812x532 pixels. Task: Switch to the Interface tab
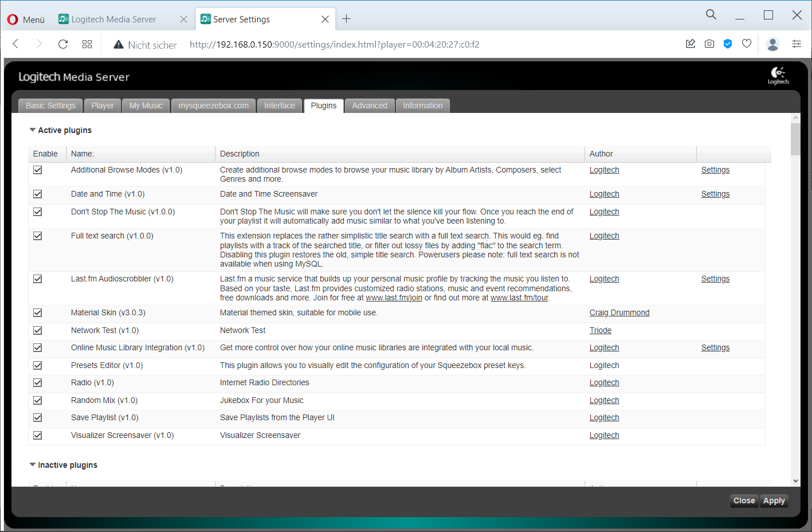click(280, 105)
